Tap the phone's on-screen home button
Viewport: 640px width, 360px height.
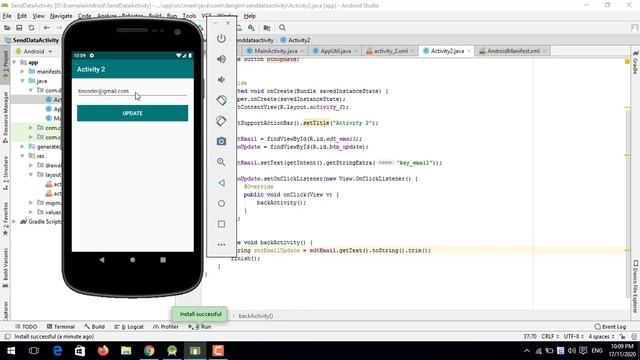(132, 260)
